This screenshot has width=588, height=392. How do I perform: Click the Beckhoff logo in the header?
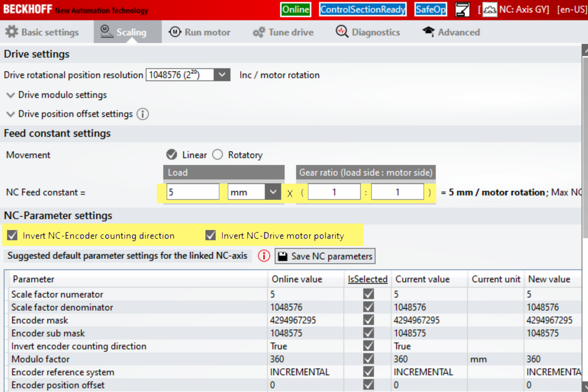point(28,10)
